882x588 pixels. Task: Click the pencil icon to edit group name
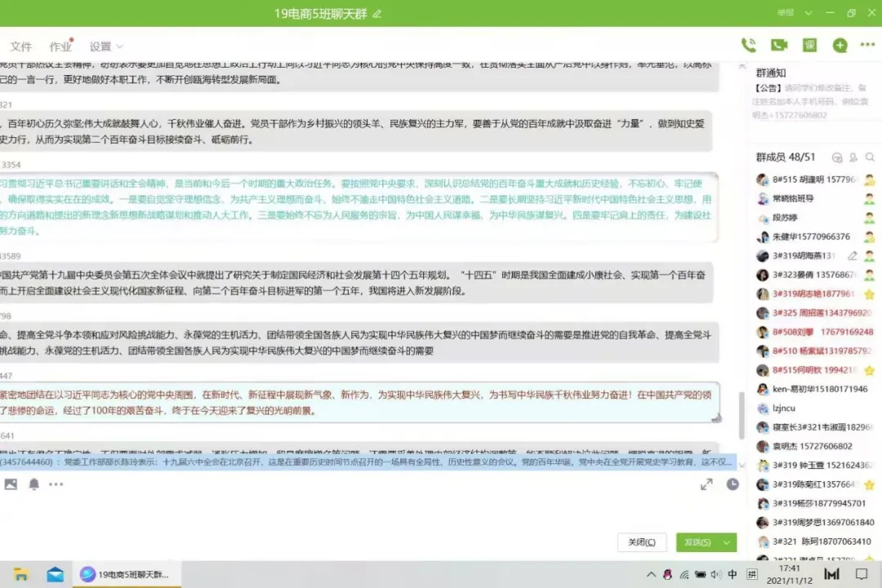(x=376, y=14)
